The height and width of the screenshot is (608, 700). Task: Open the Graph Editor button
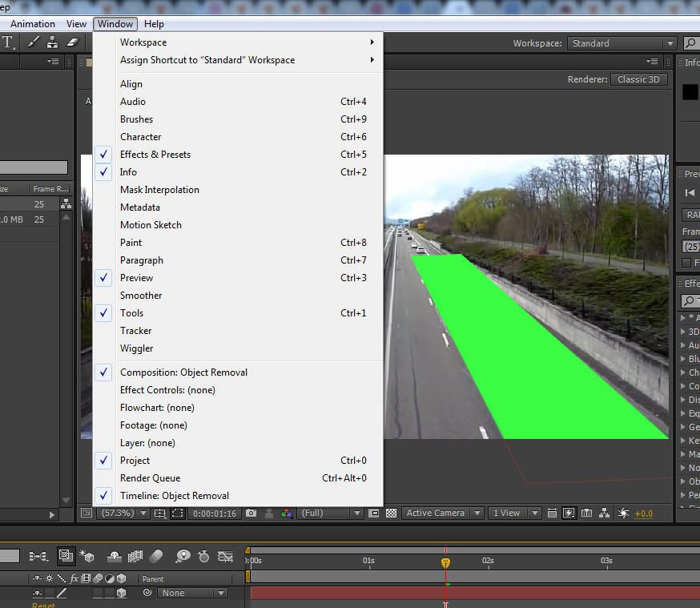(225, 556)
